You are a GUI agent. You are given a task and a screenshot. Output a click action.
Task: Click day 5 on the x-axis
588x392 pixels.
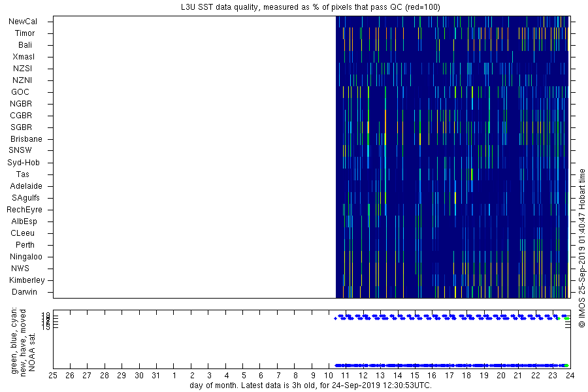pos(244,376)
